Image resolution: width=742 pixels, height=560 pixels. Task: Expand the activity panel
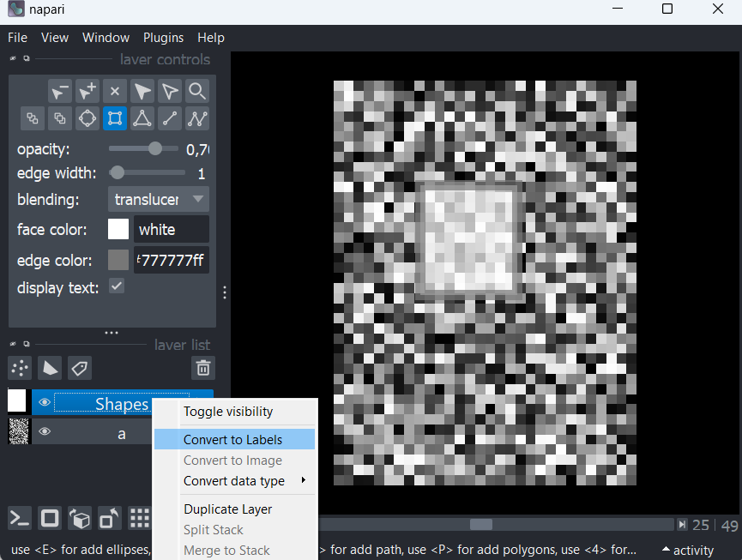[x=688, y=550]
